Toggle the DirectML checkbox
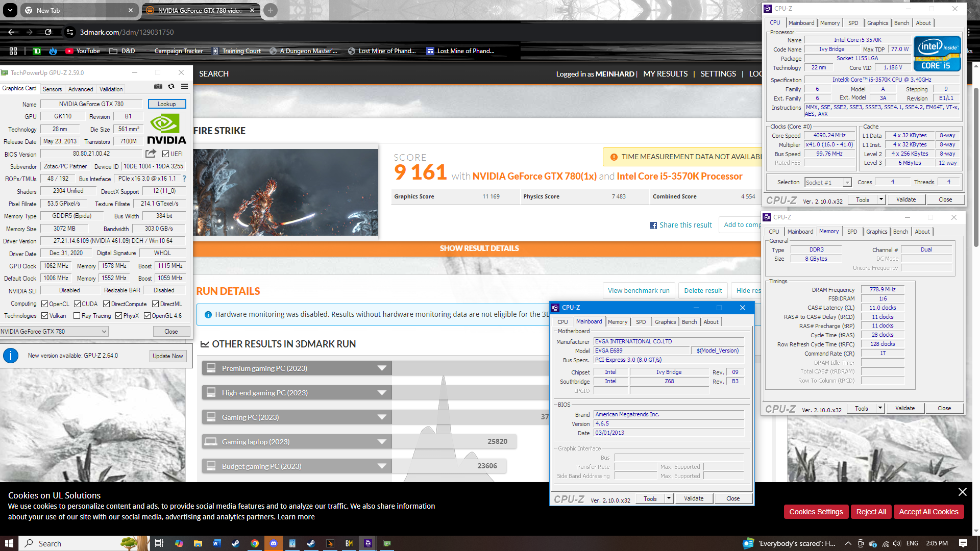980x551 pixels. pos(156,304)
